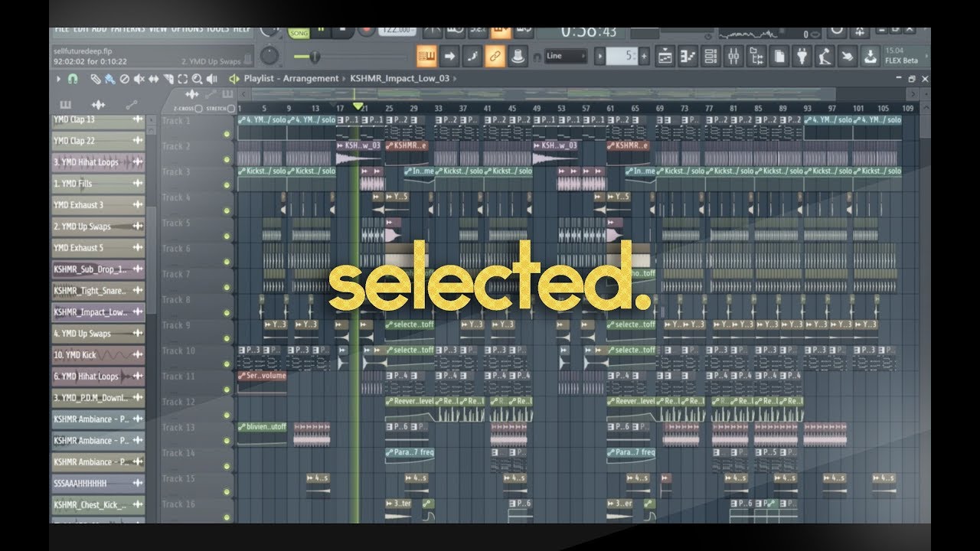Click bar 33 on the timeline ruler
980x551 pixels.
(438, 109)
